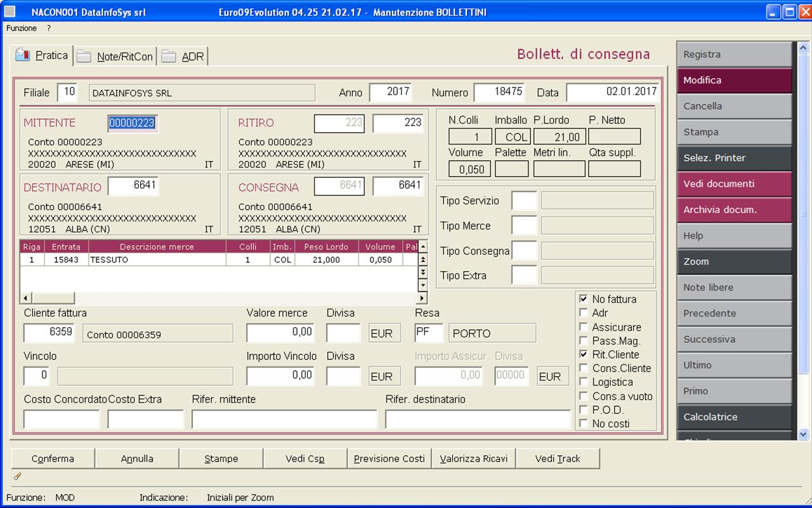
Task: Click the Rifer. destinatario field
Action: [478, 419]
